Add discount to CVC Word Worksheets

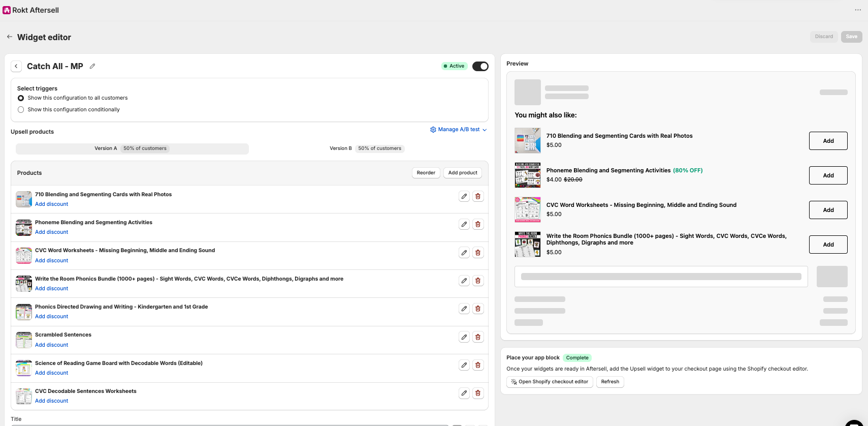[x=51, y=260]
